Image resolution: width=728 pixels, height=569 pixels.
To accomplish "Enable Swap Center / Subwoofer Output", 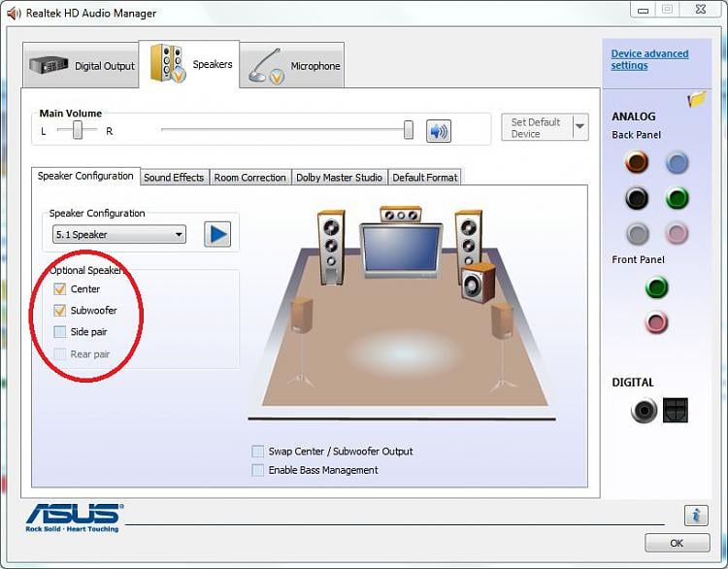I will (x=257, y=451).
